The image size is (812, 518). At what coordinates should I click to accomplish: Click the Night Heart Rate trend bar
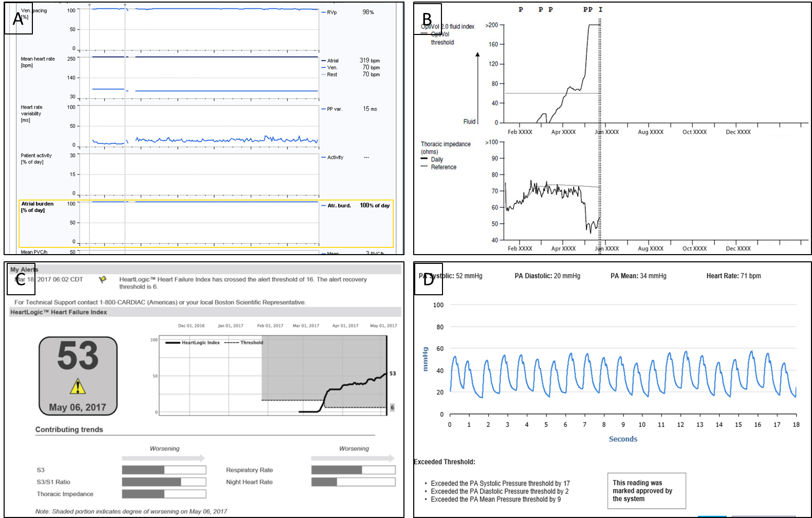(353, 482)
